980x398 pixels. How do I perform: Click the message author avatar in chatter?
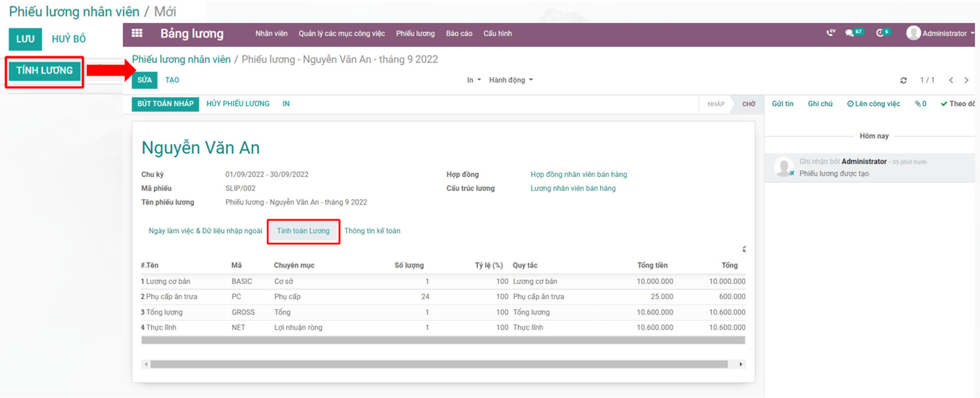click(783, 167)
